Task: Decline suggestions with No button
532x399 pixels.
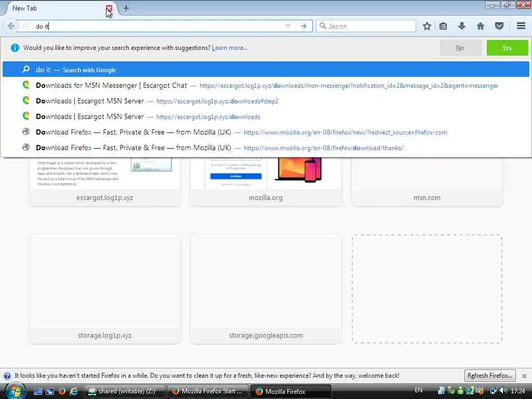Action: click(460, 48)
